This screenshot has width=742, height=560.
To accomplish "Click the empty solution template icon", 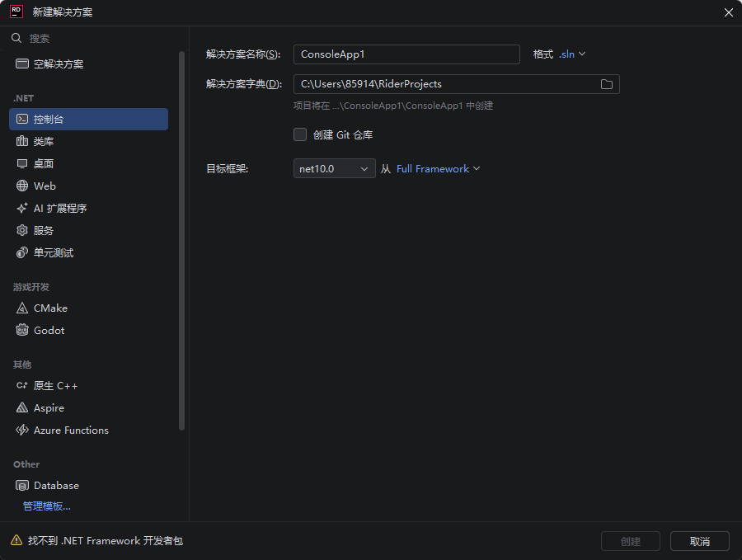I will (21, 64).
